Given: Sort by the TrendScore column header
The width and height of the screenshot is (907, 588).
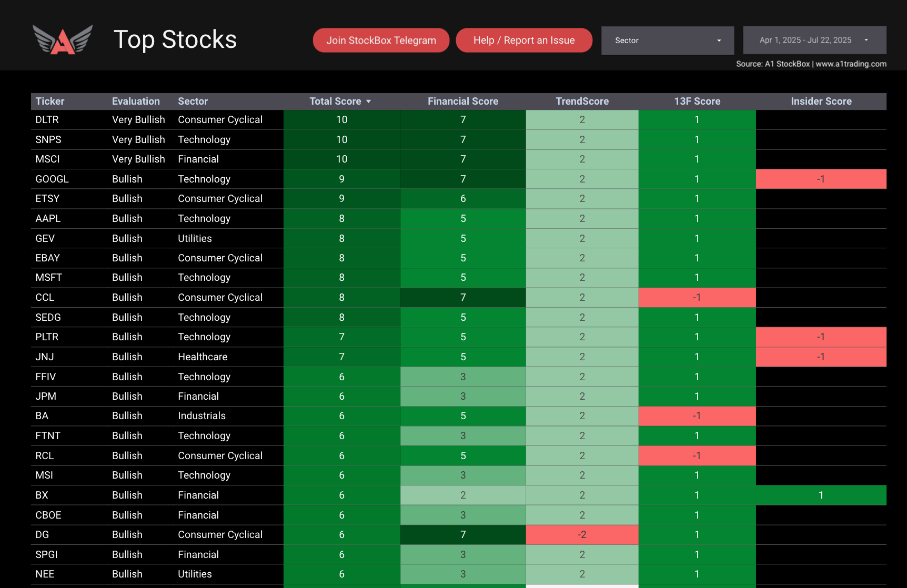Looking at the screenshot, I should click(x=582, y=101).
